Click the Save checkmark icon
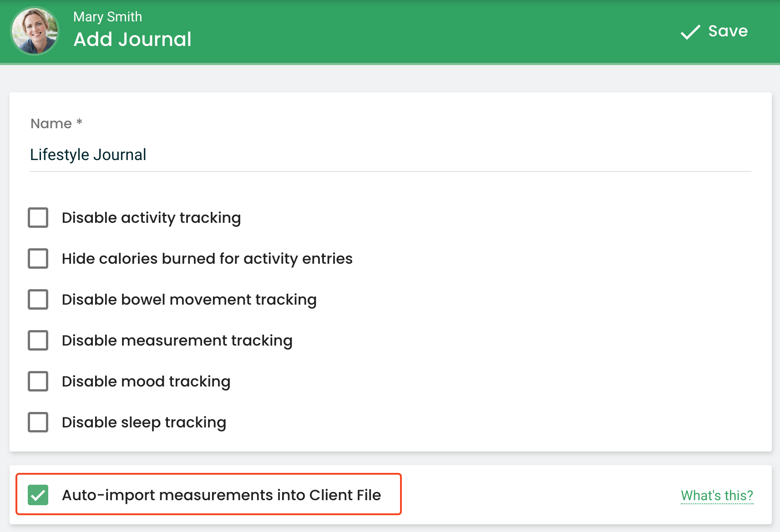The image size is (780, 532). click(690, 32)
